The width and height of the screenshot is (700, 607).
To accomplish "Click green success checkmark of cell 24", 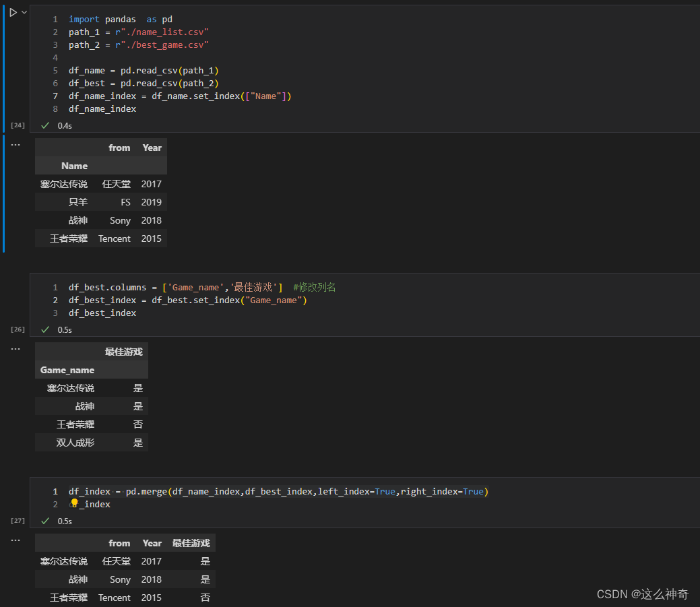I will click(x=45, y=125).
